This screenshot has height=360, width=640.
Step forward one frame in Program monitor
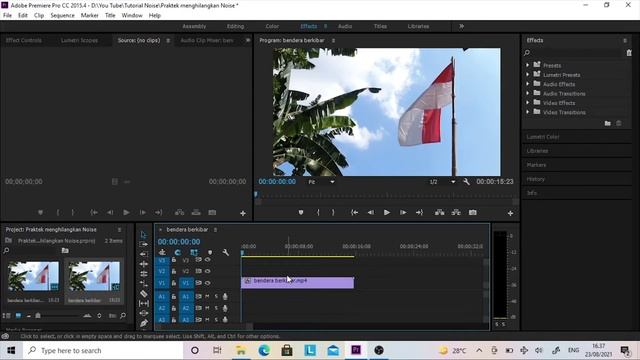click(403, 213)
